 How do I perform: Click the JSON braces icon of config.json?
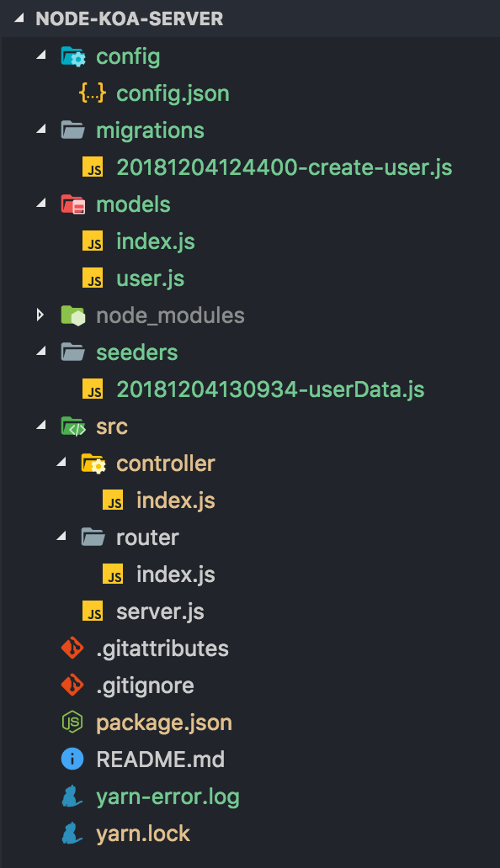(93, 93)
